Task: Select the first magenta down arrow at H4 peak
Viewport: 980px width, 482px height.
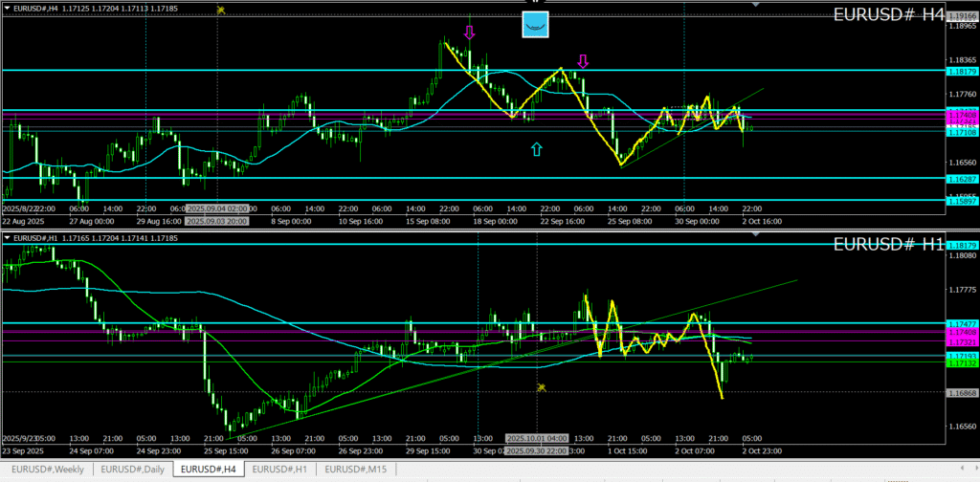Action: [x=469, y=33]
